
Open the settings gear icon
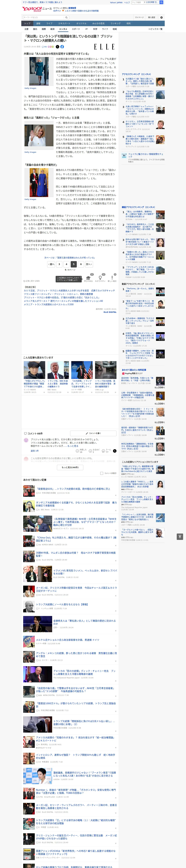click(x=161, y=18)
